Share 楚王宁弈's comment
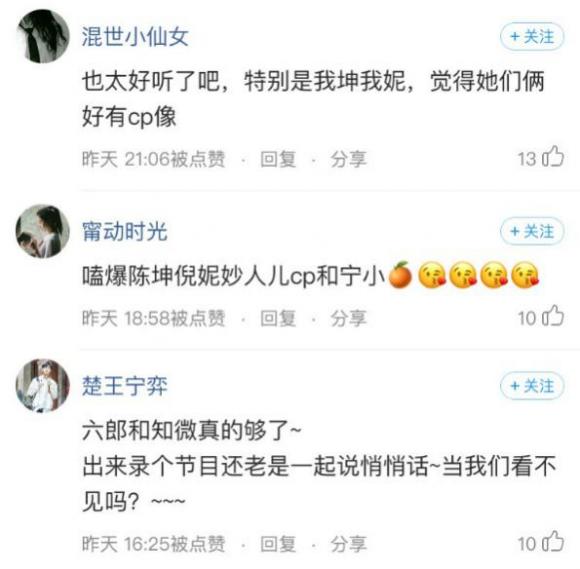Screen dimensions: 580x569 coord(348,544)
